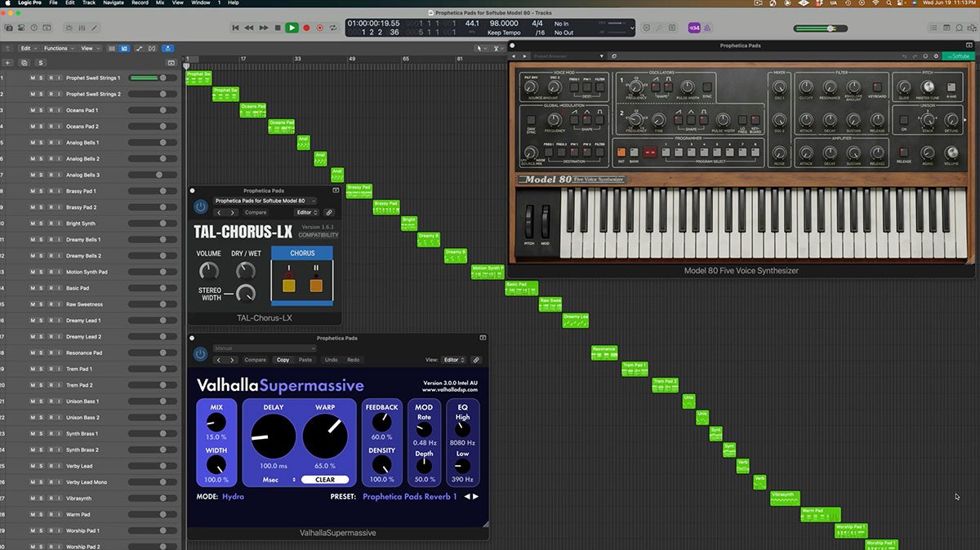Viewport: 980px width, 550px height.
Task: Select the Vibrasynth region in the timeline
Action: point(783,498)
